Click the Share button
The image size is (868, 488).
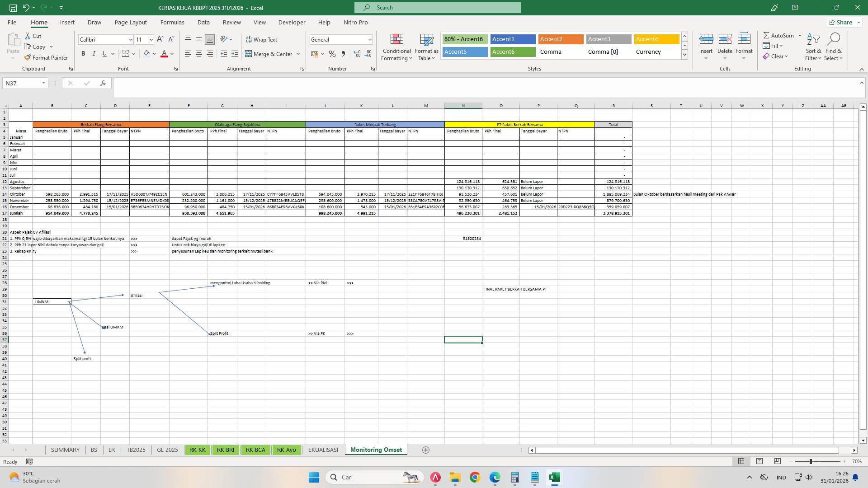tap(844, 22)
